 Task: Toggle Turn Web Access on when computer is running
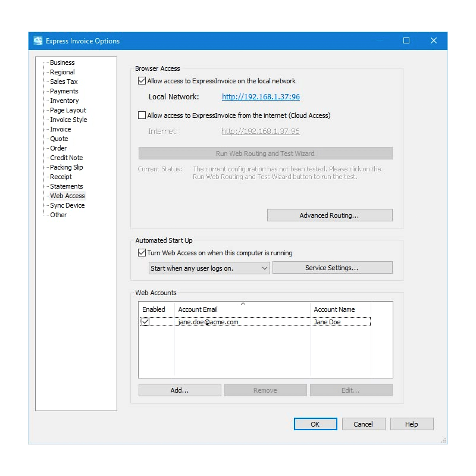(x=142, y=252)
